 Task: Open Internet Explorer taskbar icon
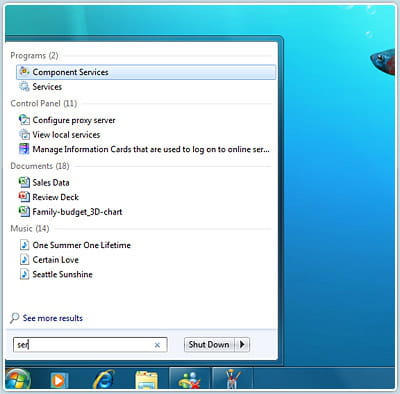pos(104,379)
